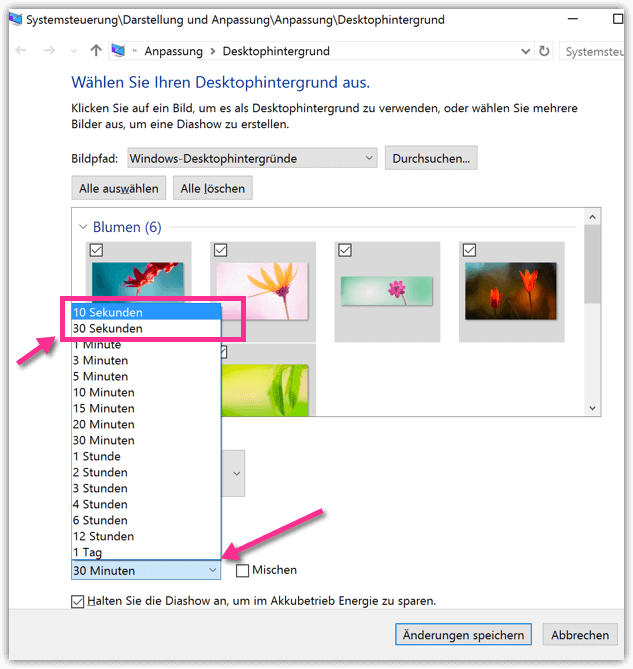Click Alle auswählen button
The image size is (633, 669).
click(x=119, y=188)
